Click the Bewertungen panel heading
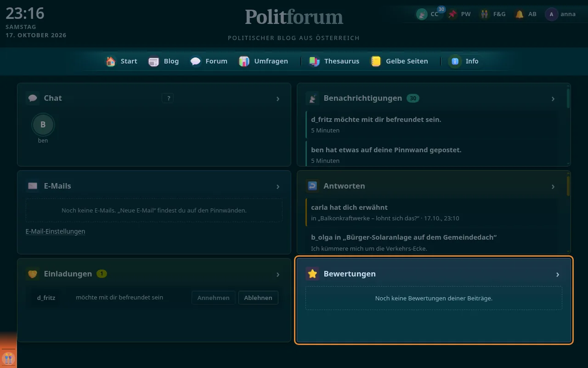 pos(350,274)
